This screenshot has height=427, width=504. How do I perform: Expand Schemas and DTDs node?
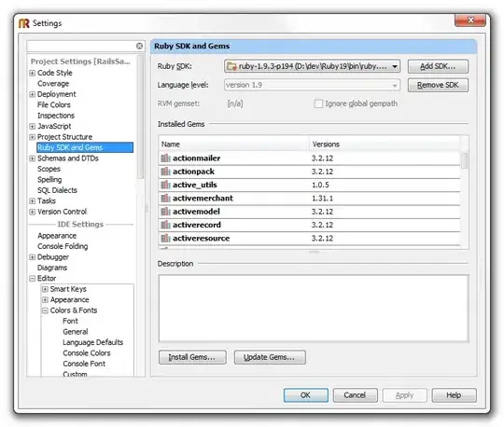pyautogui.click(x=32, y=158)
